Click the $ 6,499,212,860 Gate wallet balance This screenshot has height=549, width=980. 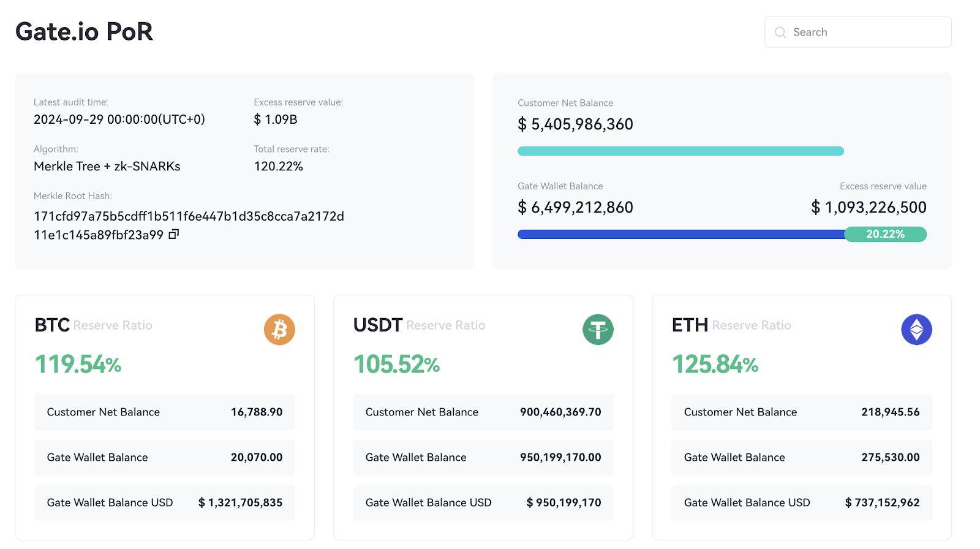pos(575,208)
